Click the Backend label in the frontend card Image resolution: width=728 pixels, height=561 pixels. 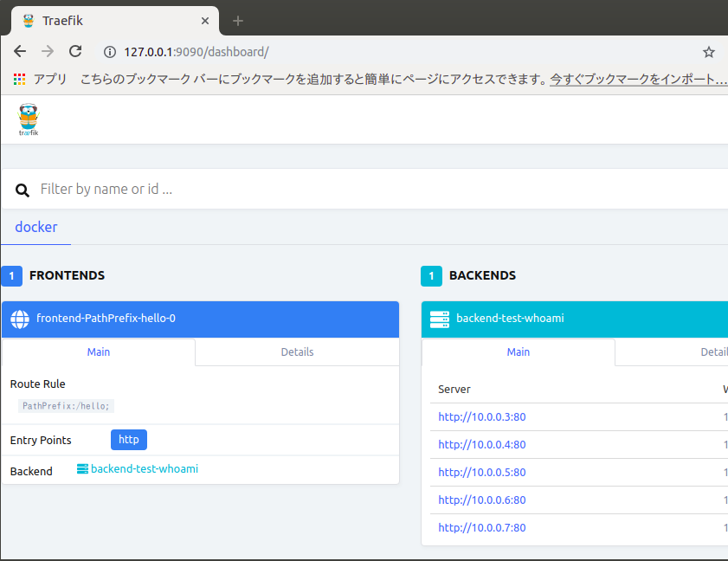coord(31,471)
